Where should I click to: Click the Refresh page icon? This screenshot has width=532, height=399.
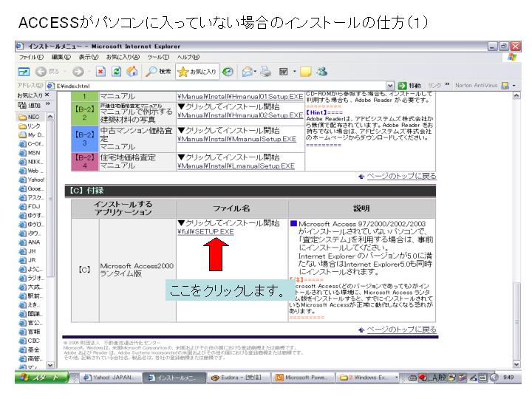117,72
